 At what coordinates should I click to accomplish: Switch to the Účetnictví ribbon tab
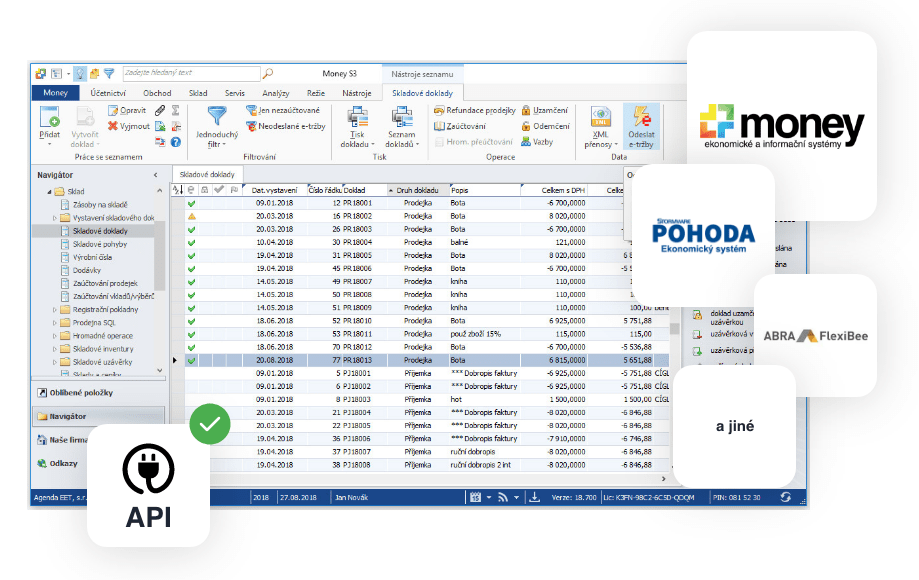click(108, 93)
